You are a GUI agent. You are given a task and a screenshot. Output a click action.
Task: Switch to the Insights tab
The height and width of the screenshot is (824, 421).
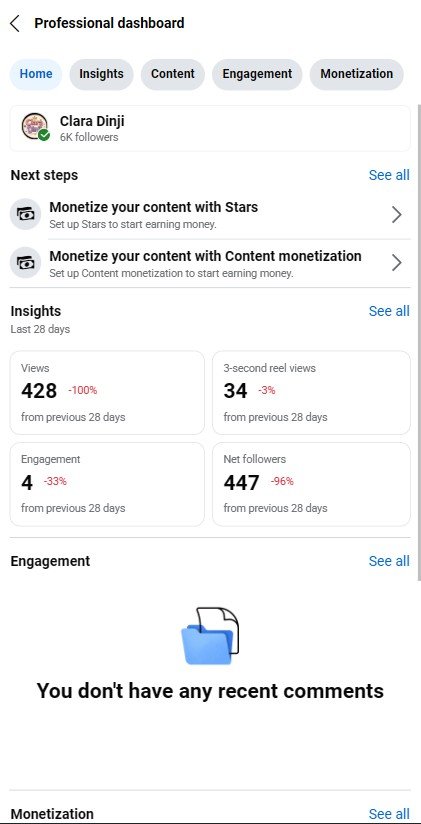tap(101, 74)
